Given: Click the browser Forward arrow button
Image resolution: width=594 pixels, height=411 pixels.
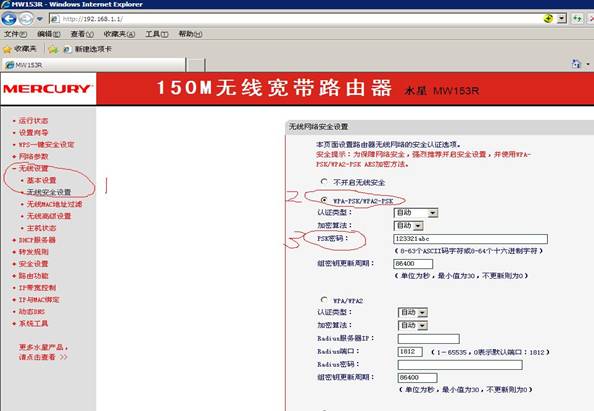Looking at the screenshot, I should click(26, 19).
